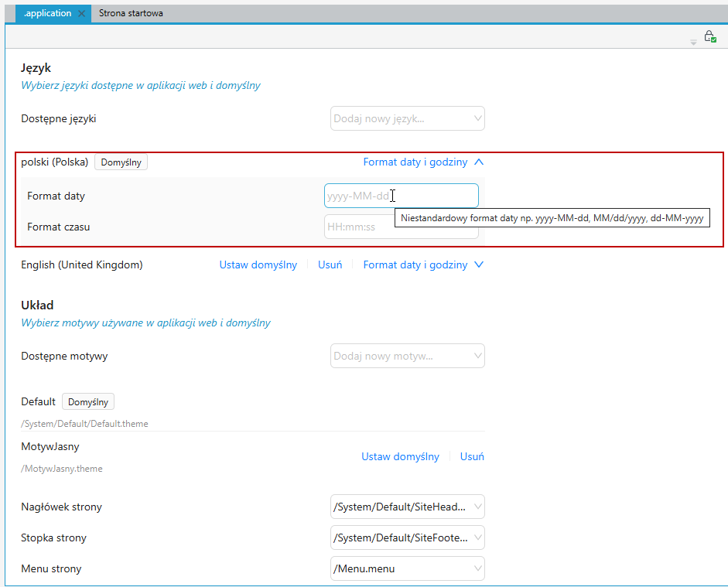
Task: Click the Dostępne języki label
Action: [59, 119]
